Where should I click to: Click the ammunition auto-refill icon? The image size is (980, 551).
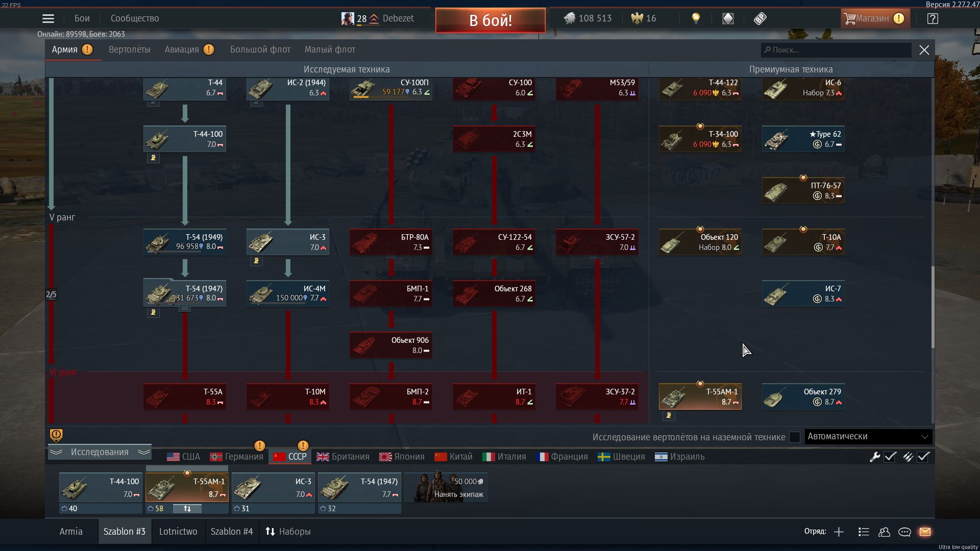(908, 457)
